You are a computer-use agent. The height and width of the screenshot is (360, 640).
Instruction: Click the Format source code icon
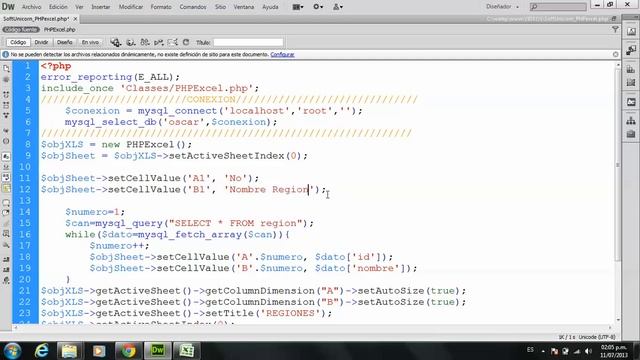tap(6, 280)
